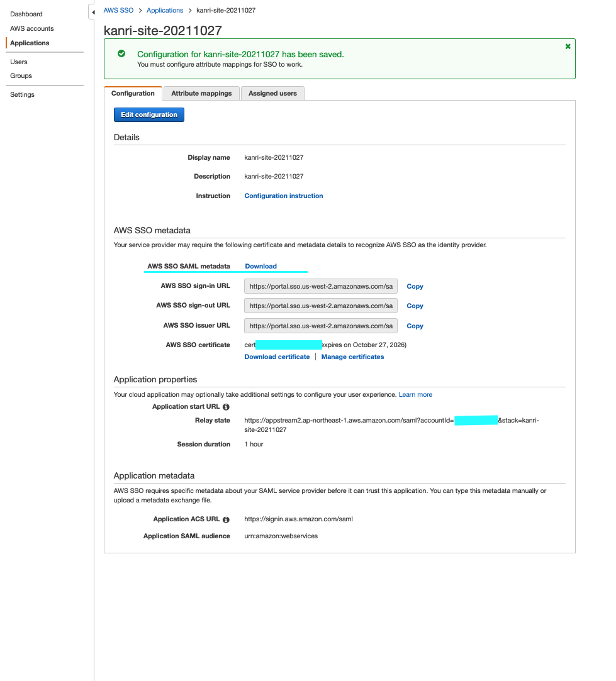Open the Configuration instruction link
This screenshot has height=681, width=616.
point(283,196)
